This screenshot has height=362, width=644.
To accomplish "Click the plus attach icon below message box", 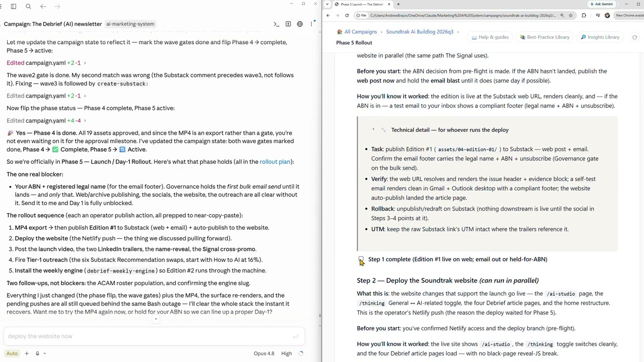I will 27,353.
